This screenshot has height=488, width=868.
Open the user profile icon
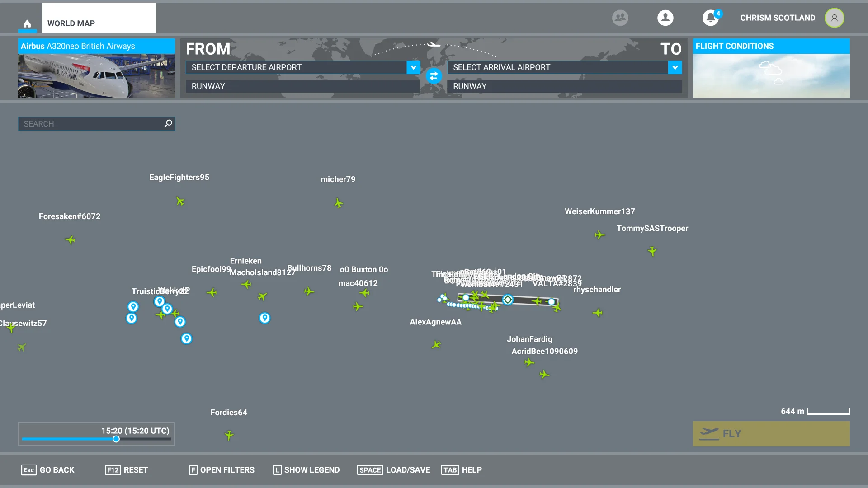click(x=665, y=18)
